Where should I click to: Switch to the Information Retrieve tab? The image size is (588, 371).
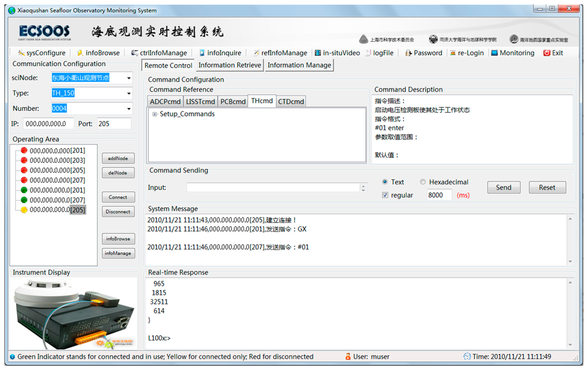point(229,65)
